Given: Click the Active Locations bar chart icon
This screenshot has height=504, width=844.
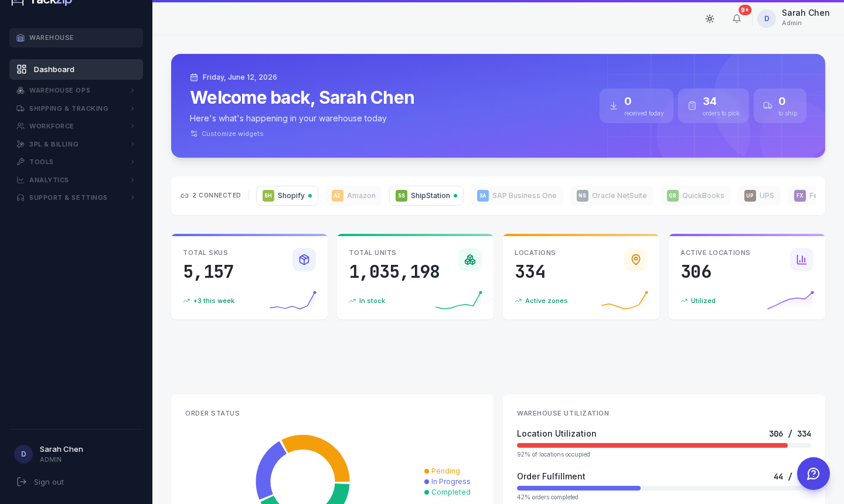Looking at the screenshot, I should 802,260.
